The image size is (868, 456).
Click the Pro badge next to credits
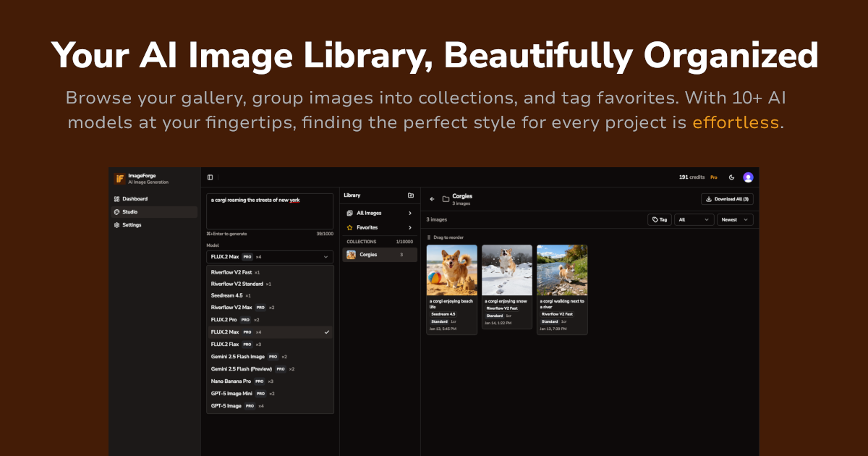pyautogui.click(x=713, y=177)
